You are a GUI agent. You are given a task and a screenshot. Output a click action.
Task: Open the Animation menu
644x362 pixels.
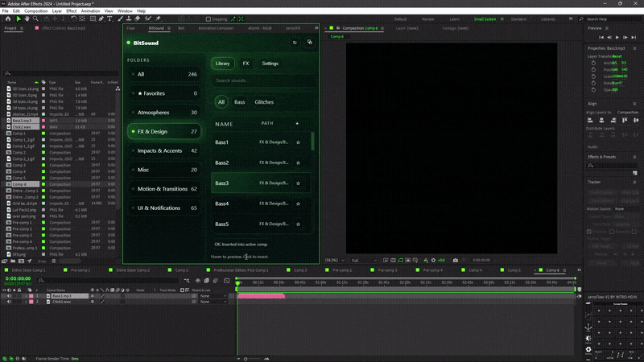90,11
